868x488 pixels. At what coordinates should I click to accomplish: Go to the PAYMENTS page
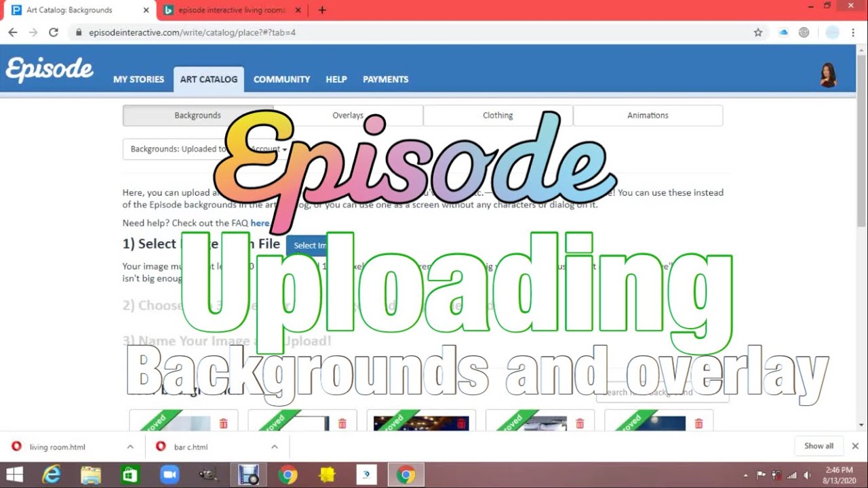click(x=385, y=79)
